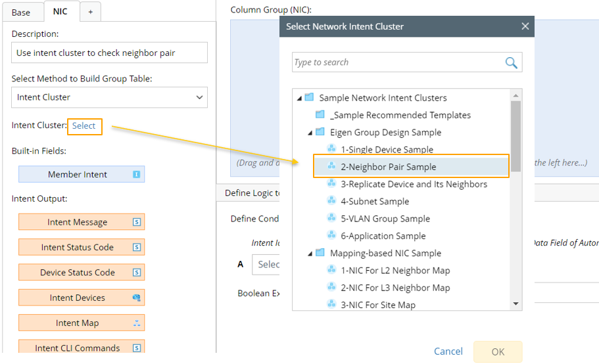Collapse the Sample Network Intent Clusters node
The width and height of the screenshot is (599, 364).
(x=300, y=98)
